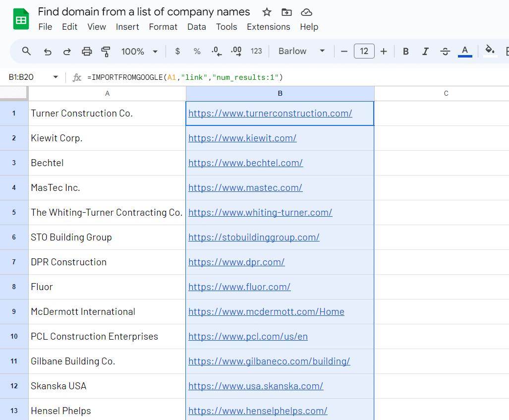The image size is (509, 420).
Task: Open the text color picker
Action: (465, 51)
